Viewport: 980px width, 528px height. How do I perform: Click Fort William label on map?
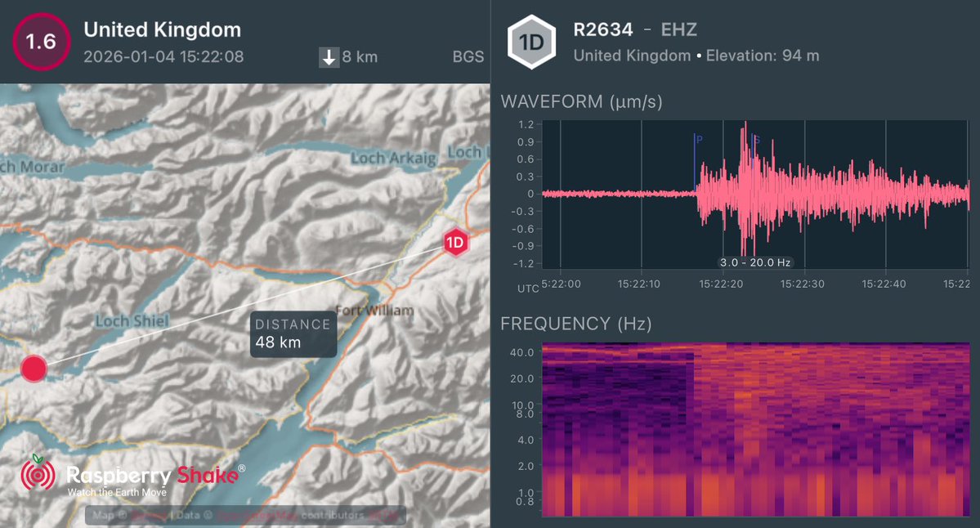coord(374,310)
